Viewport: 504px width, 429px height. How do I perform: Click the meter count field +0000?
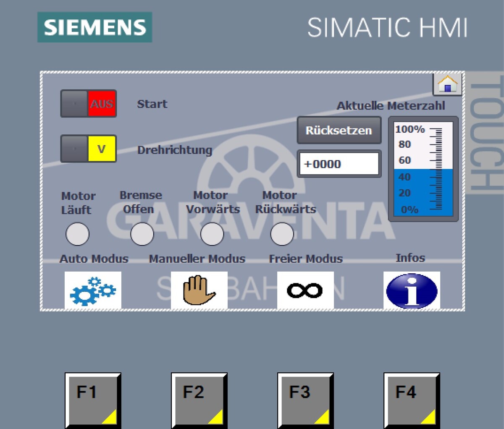click(x=339, y=164)
